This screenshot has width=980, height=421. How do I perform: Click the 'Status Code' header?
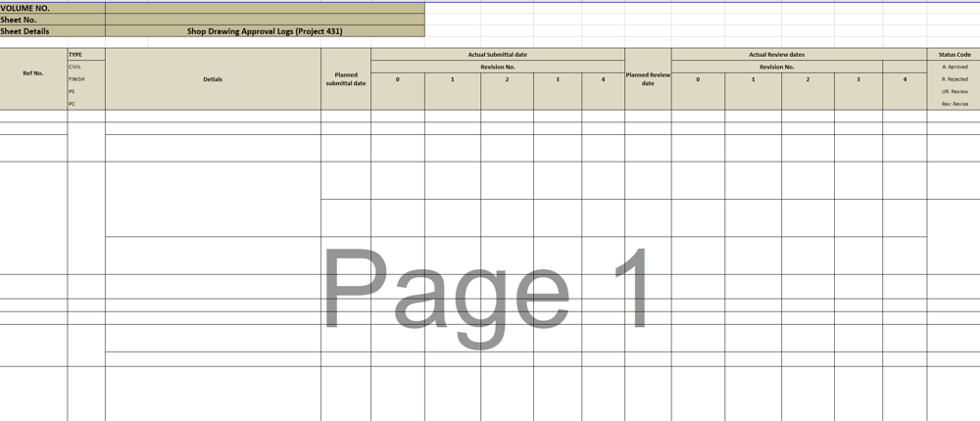[954, 55]
